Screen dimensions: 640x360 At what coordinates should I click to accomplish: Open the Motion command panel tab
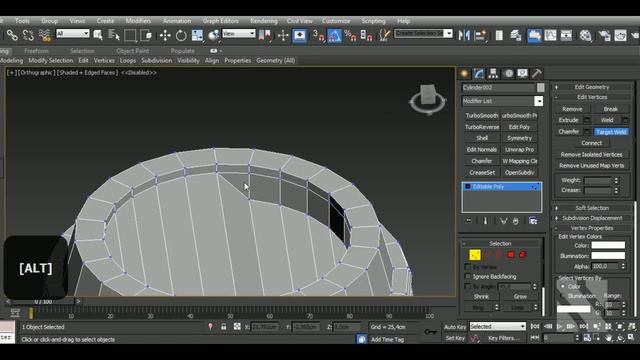coord(508,73)
